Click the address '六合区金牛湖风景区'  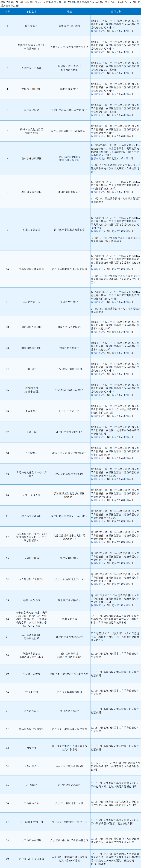coord(69,785)
